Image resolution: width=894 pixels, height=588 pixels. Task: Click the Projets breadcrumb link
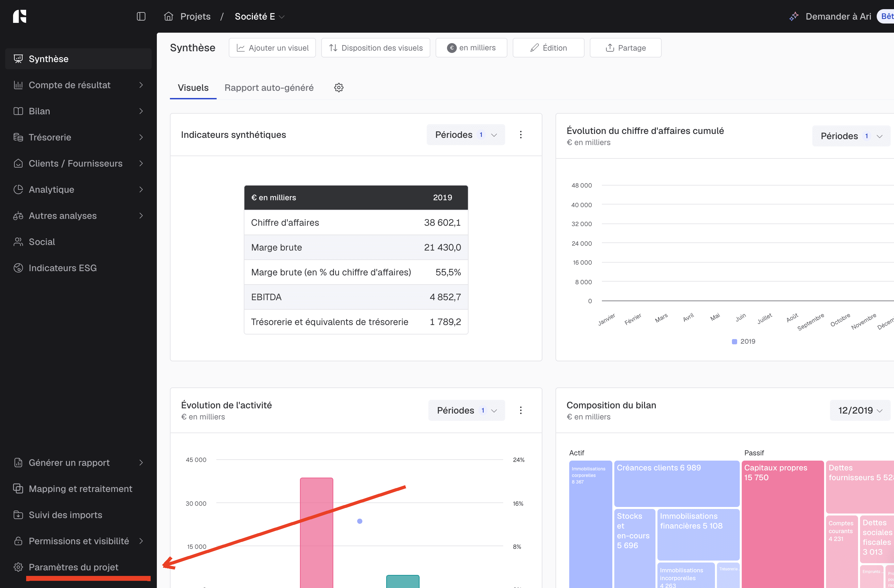pyautogui.click(x=195, y=16)
